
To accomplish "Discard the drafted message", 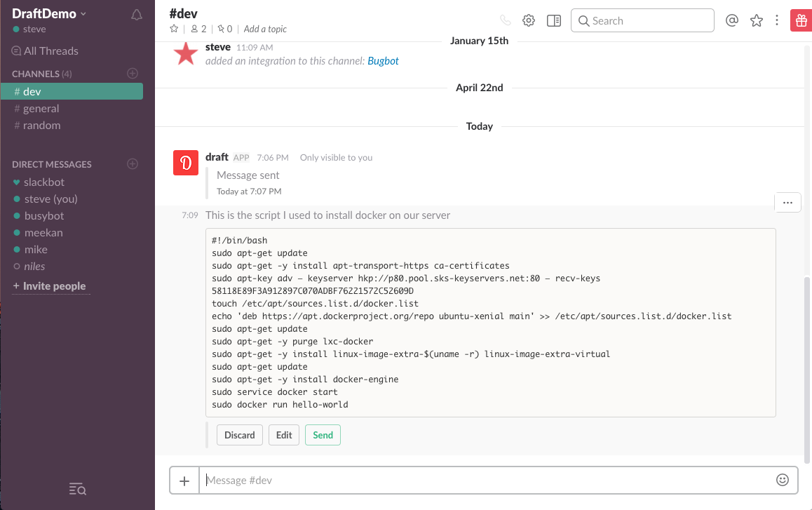I will (240, 435).
